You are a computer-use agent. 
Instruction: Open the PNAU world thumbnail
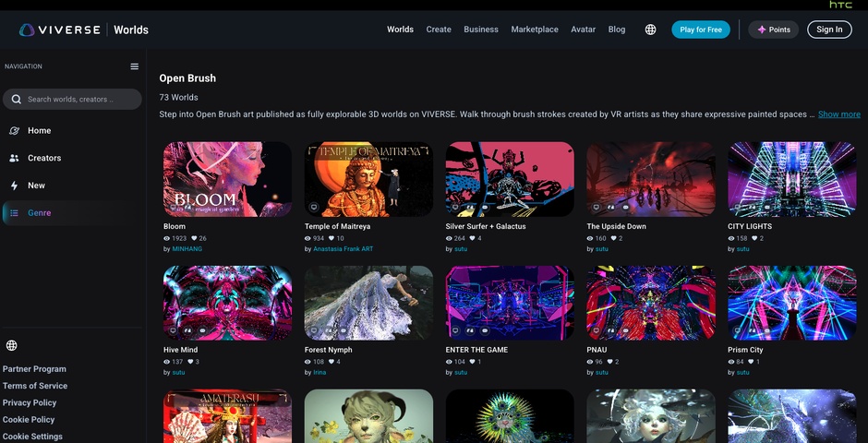pos(651,303)
